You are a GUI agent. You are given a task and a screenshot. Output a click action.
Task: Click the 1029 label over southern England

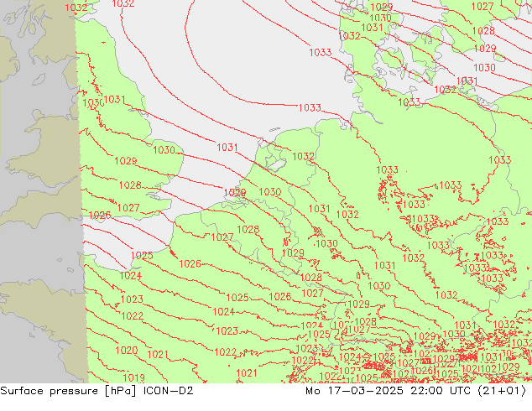coord(126,160)
